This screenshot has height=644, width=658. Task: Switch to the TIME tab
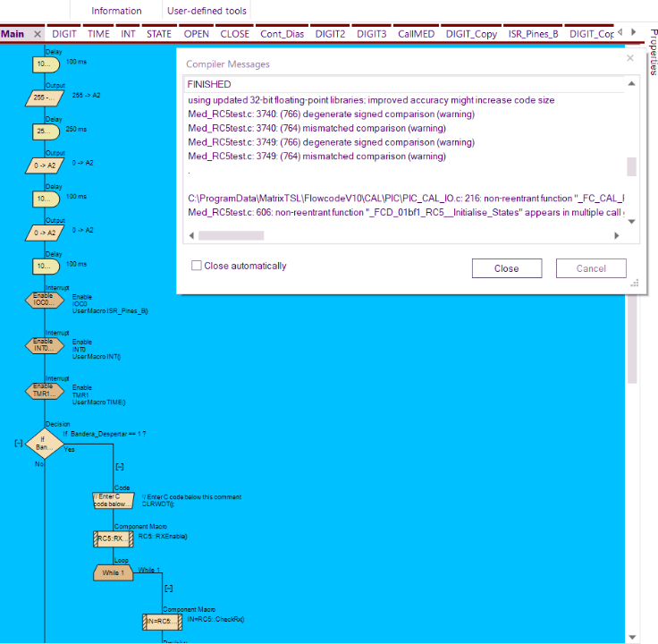coord(98,34)
